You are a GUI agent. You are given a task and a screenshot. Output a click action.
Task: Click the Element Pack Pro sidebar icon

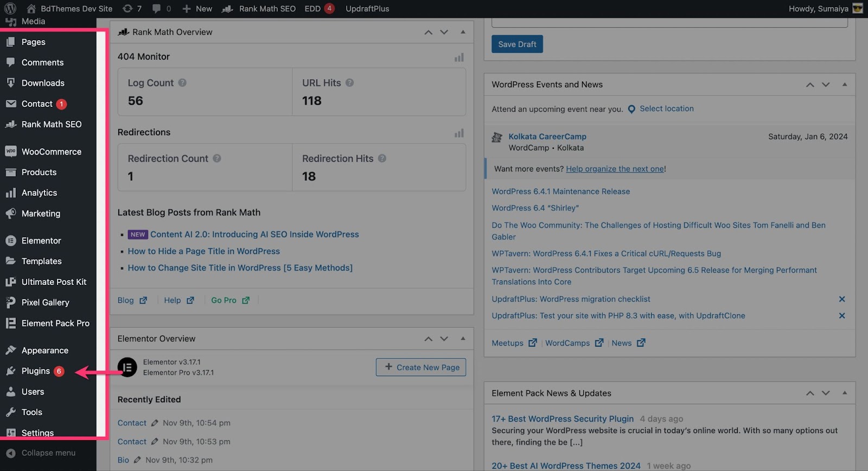[x=11, y=323]
